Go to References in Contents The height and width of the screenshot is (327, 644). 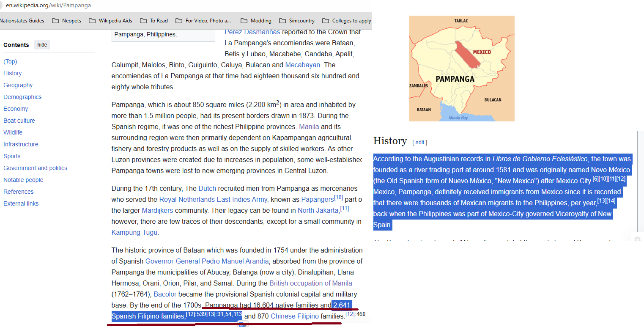tap(19, 192)
